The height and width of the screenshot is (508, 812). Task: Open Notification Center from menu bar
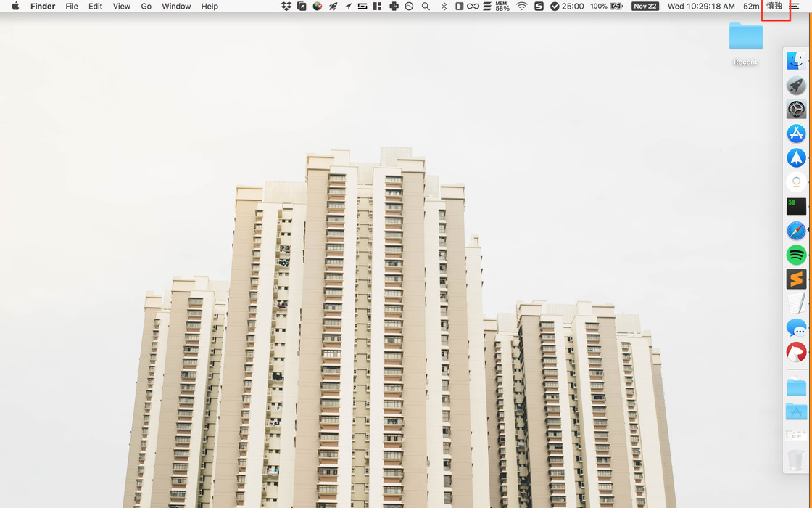click(795, 7)
